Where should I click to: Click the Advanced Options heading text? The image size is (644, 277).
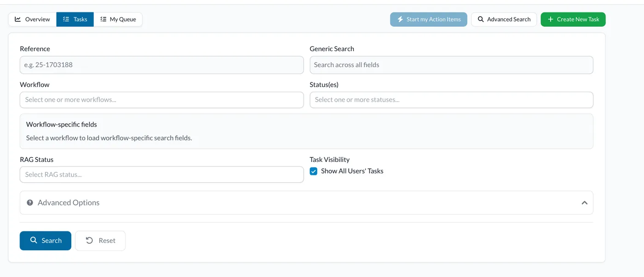pos(69,203)
